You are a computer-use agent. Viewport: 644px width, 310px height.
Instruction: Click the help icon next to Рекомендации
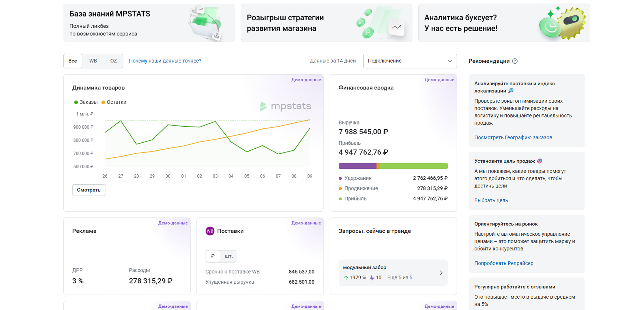515,61
